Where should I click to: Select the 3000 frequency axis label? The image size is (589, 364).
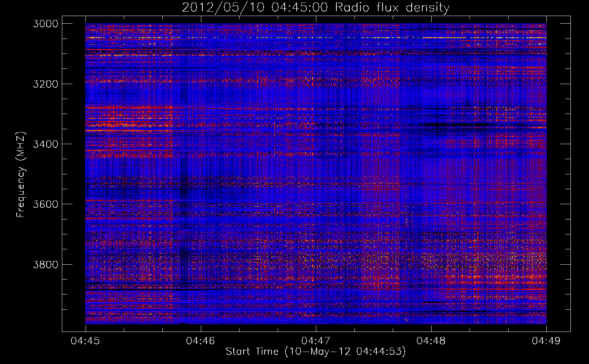point(46,24)
